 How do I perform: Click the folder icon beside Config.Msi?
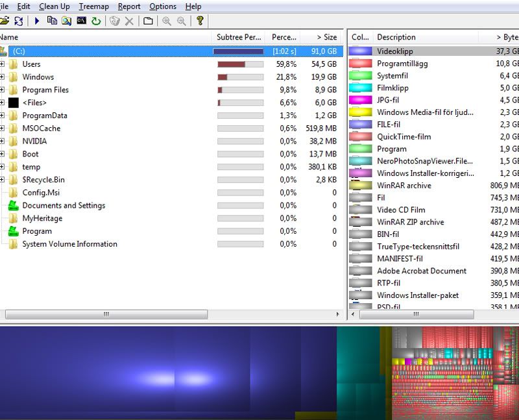coord(13,192)
